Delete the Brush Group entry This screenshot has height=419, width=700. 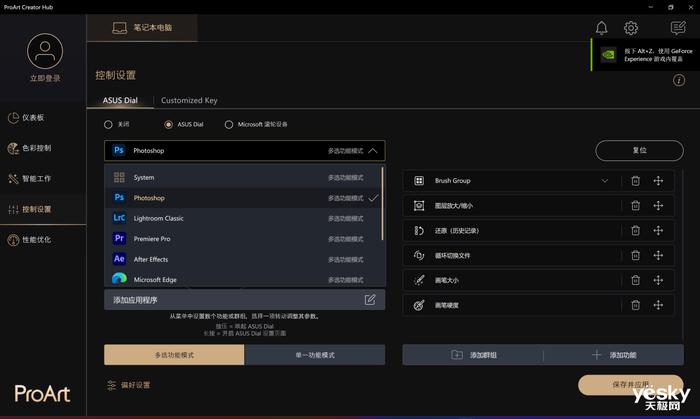click(x=635, y=181)
